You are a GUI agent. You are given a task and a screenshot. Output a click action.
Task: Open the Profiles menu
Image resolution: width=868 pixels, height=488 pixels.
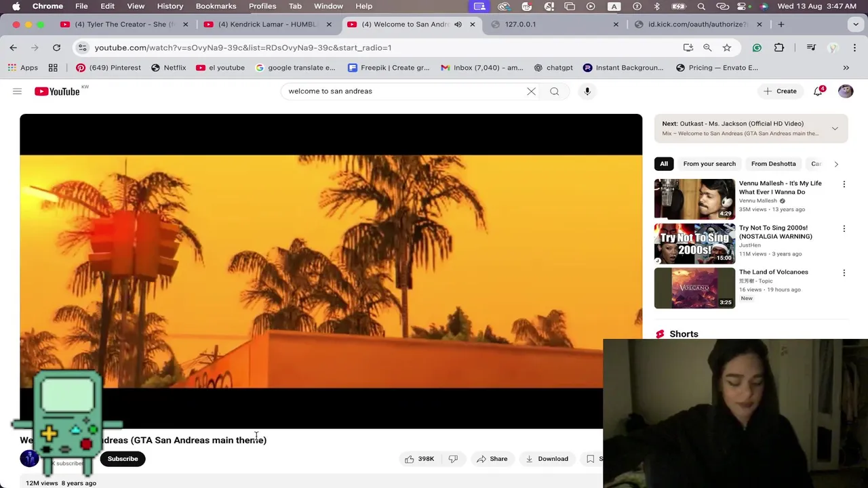point(262,6)
